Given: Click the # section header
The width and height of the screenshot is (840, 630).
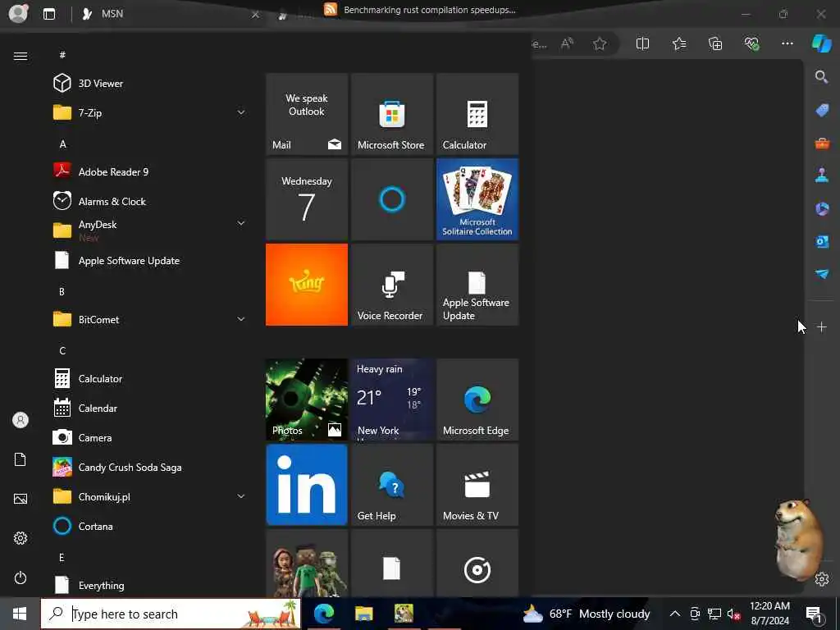Looking at the screenshot, I should [62, 55].
